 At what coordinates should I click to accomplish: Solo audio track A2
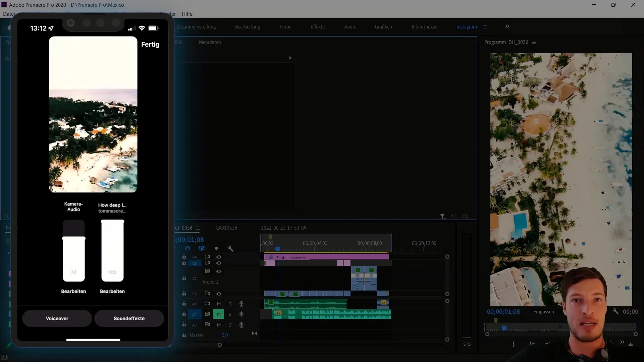230,314
